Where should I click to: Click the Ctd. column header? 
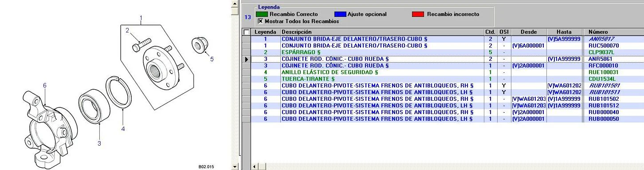pyautogui.click(x=490, y=32)
